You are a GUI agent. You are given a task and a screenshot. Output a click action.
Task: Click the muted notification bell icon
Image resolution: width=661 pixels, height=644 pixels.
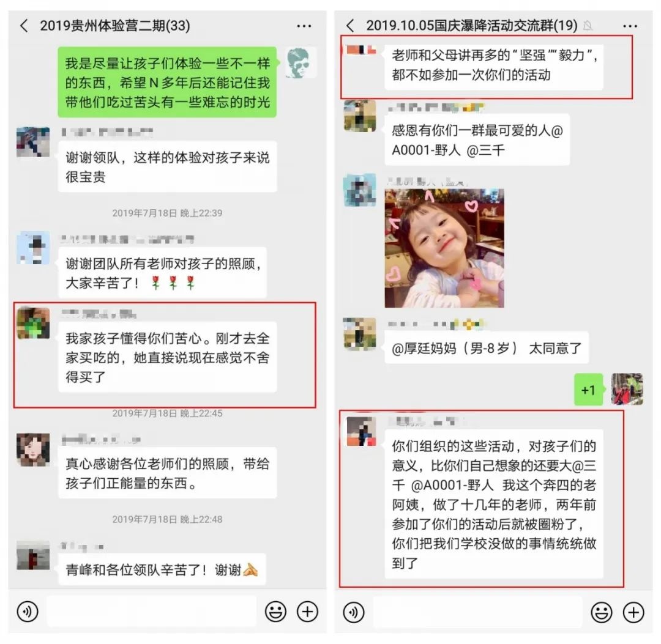pyautogui.click(x=588, y=26)
